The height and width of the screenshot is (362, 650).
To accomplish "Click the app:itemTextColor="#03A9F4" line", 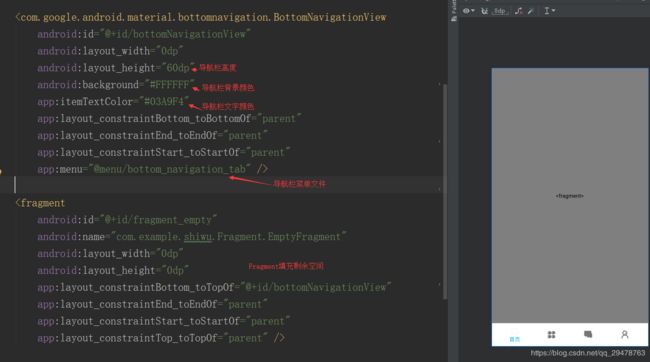I will pos(113,102).
